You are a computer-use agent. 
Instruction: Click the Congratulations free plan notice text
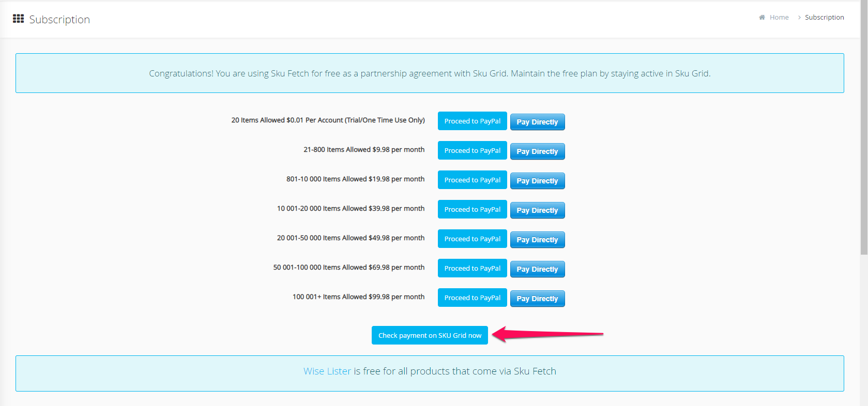[430, 73]
